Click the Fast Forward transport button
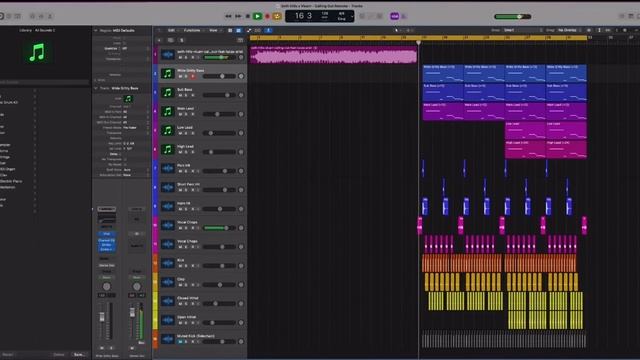The width and height of the screenshot is (640, 360). tap(238, 16)
